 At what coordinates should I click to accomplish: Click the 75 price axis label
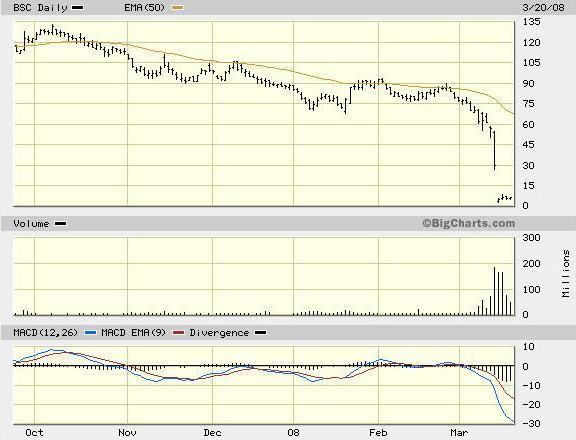[x=529, y=104]
